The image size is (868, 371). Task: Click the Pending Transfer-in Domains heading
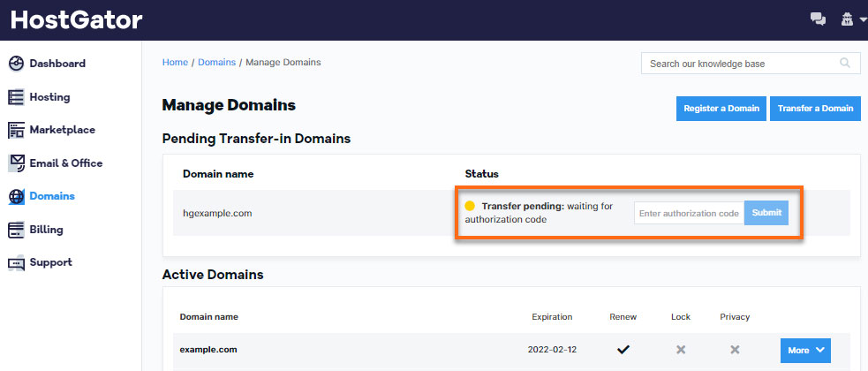pos(256,139)
